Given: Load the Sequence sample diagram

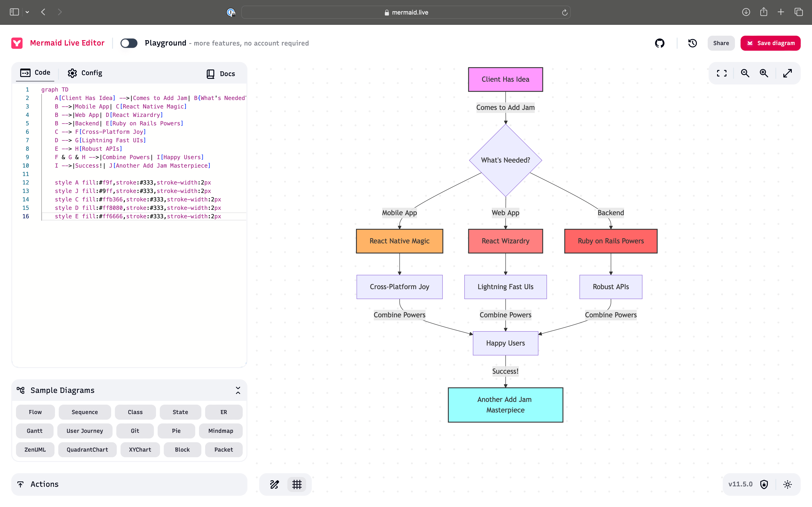Looking at the screenshot, I should [x=85, y=412].
